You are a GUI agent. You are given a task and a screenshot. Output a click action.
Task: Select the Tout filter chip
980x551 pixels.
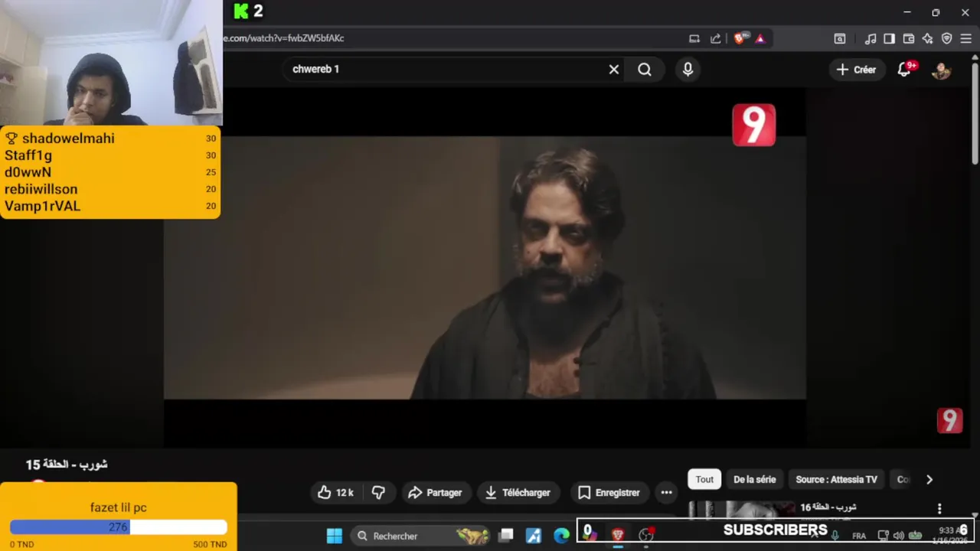[704, 480]
